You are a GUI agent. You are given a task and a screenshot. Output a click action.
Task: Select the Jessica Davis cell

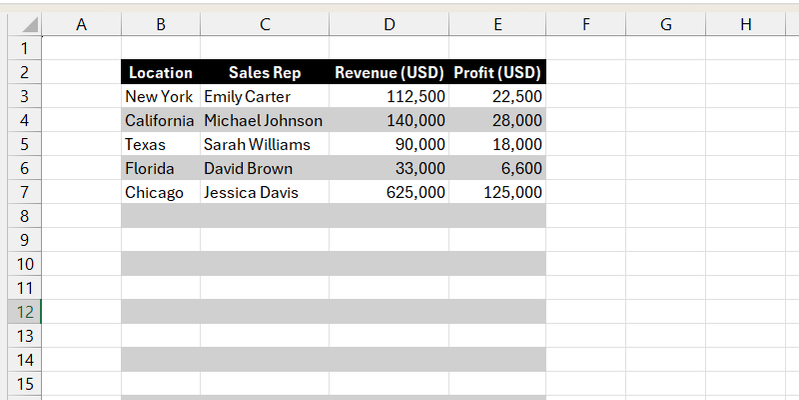265,192
